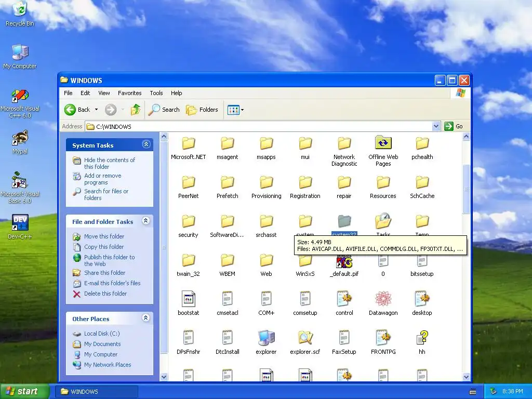Select the explorer.scf file icon

click(x=305, y=338)
